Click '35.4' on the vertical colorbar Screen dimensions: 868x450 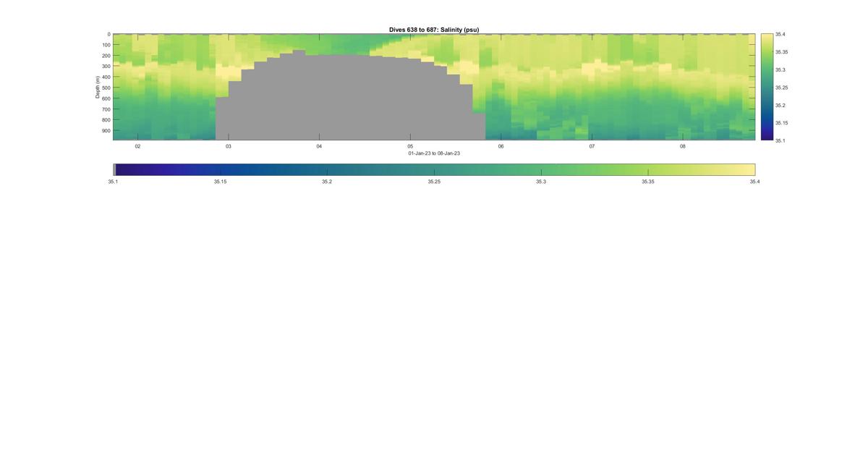tap(780, 34)
